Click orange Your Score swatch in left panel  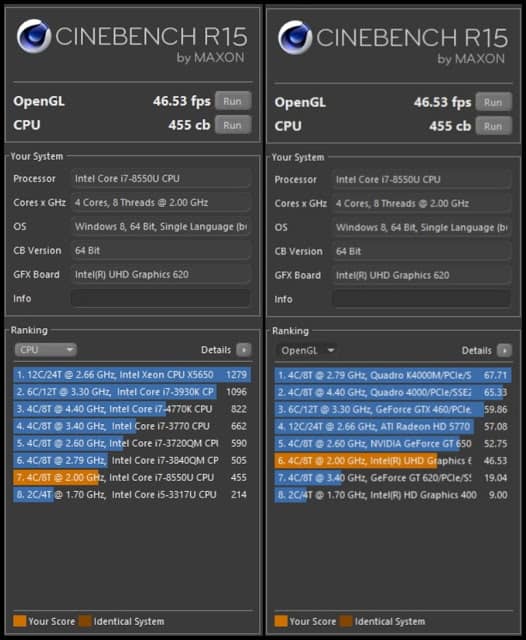pyautogui.click(x=20, y=621)
